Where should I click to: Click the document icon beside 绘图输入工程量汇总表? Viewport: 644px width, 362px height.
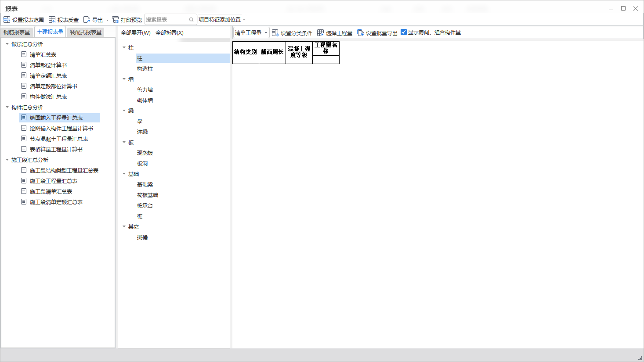point(24,118)
